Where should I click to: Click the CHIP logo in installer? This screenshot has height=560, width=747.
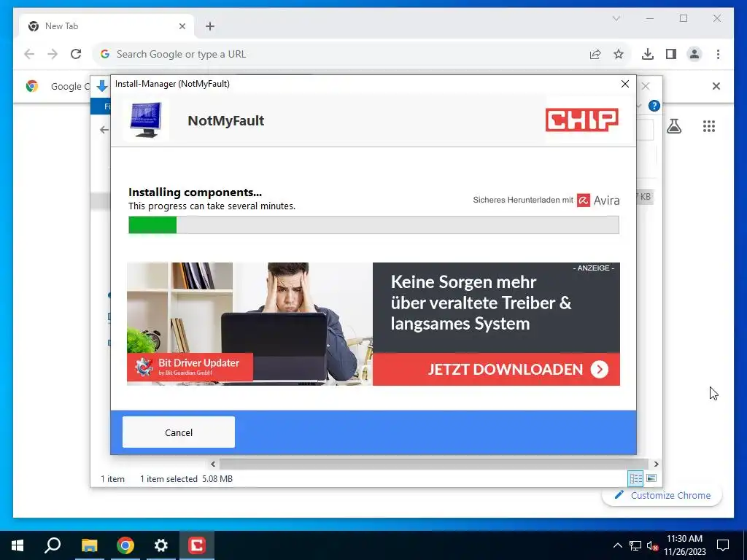tap(581, 120)
